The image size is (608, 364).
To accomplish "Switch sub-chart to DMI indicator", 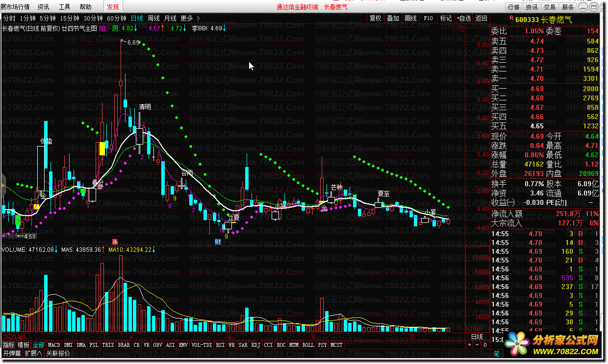I will click(x=69, y=345).
